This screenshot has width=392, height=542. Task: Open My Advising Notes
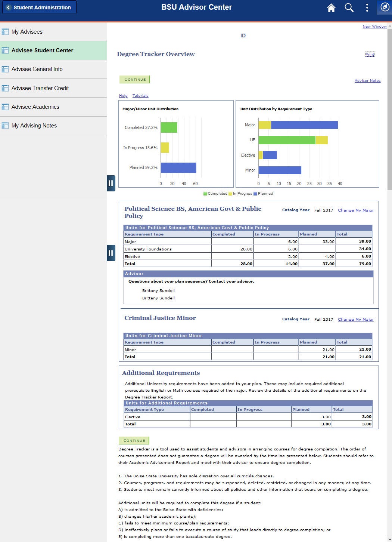pyautogui.click(x=53, y=126)
